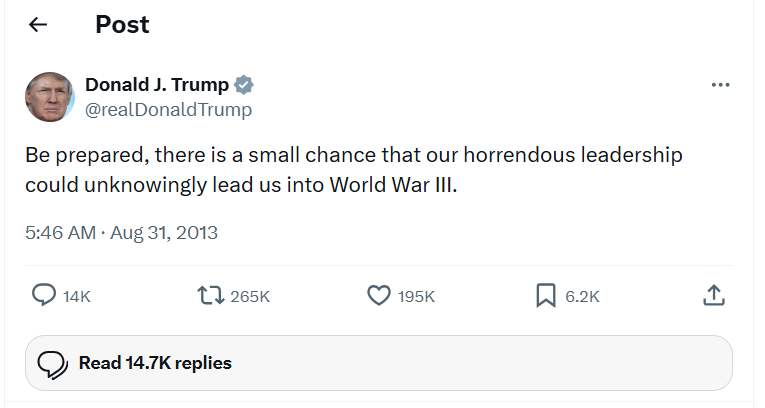
Task: Click the 195K likes count
Action: click(x=416, y=296)
